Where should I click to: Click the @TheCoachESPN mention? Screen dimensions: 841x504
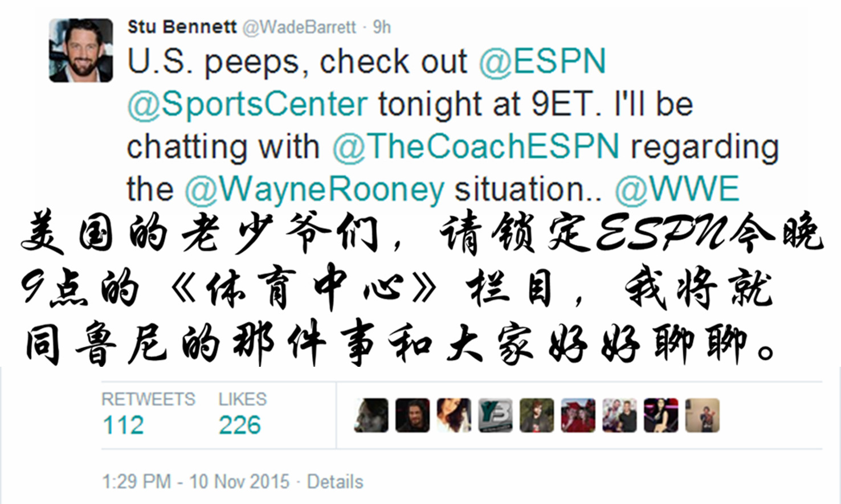475,146
